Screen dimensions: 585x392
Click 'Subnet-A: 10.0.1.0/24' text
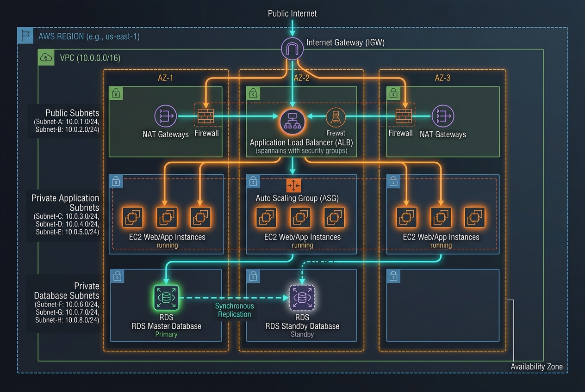point(67,122)
